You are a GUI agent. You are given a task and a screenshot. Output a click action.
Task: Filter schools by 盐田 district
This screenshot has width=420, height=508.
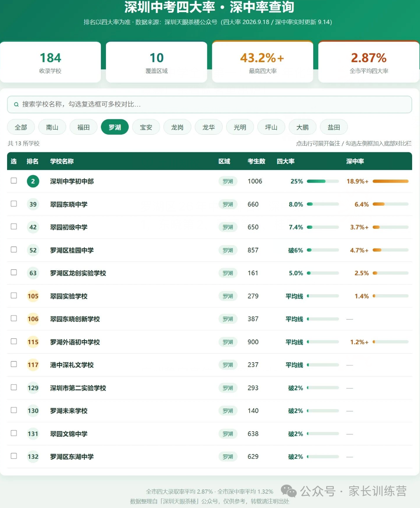point(334,127)
